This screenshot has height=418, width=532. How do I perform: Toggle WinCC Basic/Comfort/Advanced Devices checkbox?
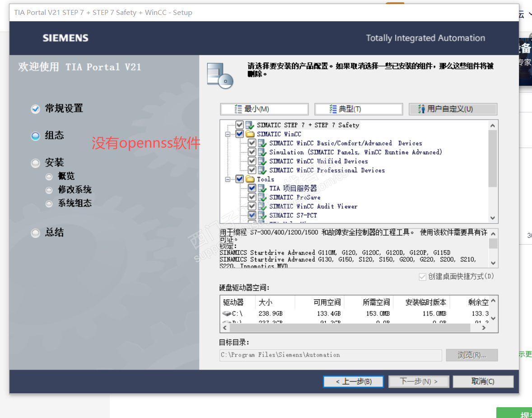coord(252,143)
